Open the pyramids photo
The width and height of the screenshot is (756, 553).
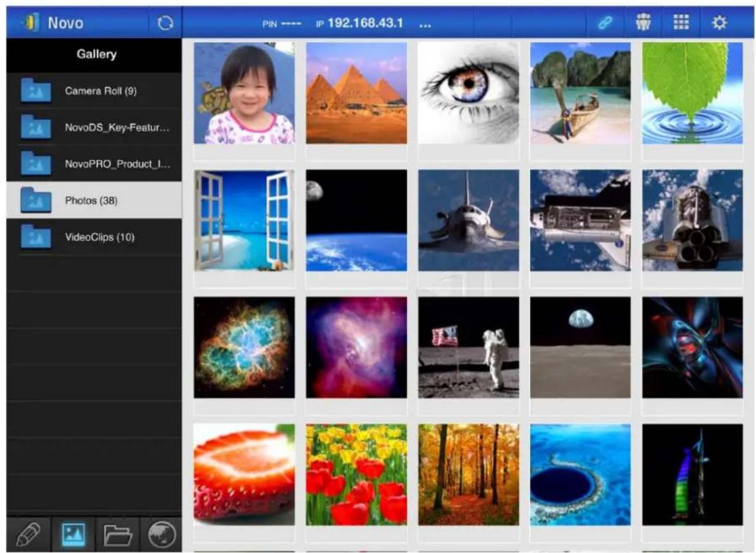point(356,93)
